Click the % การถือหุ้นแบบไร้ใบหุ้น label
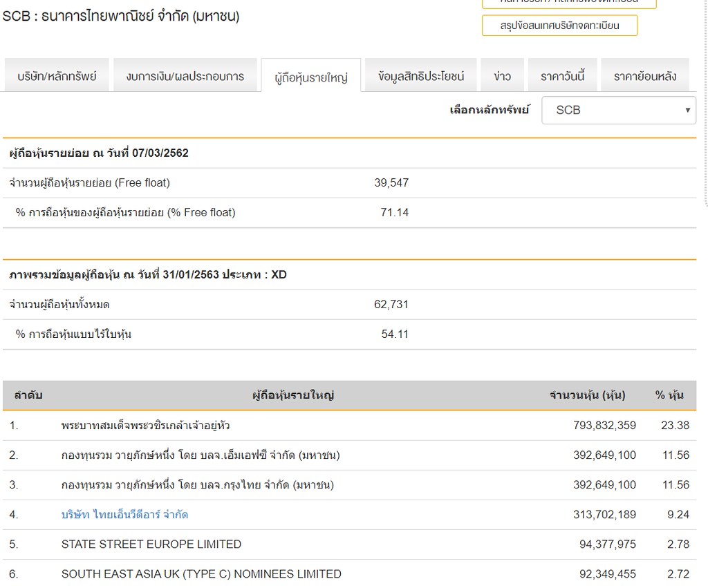The image size is (708, 588). pos(73,334)
